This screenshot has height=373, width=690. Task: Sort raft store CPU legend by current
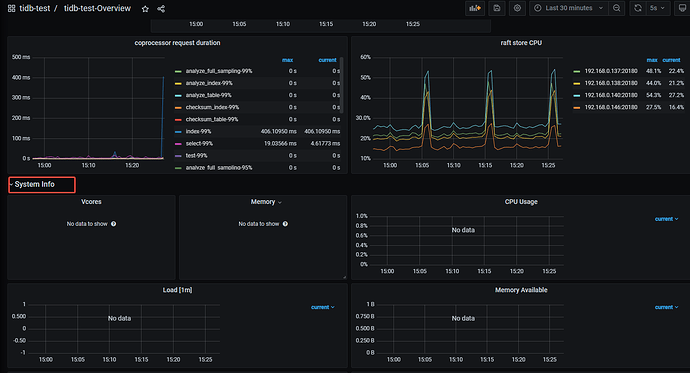click(672, 60)
